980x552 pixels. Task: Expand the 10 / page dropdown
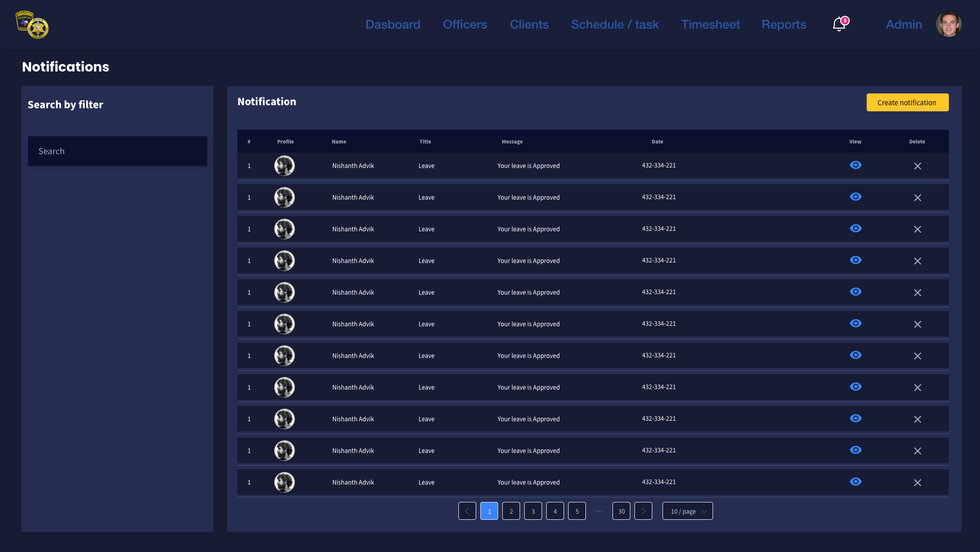pos(688,511)
